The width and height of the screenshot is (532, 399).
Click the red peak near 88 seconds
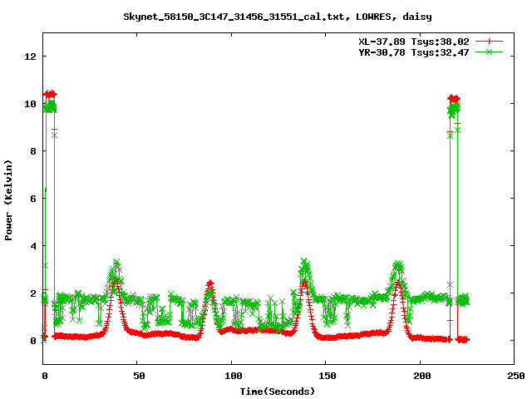point(210,283)
